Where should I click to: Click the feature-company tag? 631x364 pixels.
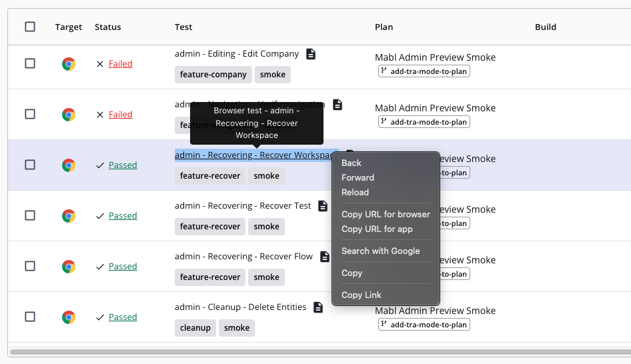point(213,75)
